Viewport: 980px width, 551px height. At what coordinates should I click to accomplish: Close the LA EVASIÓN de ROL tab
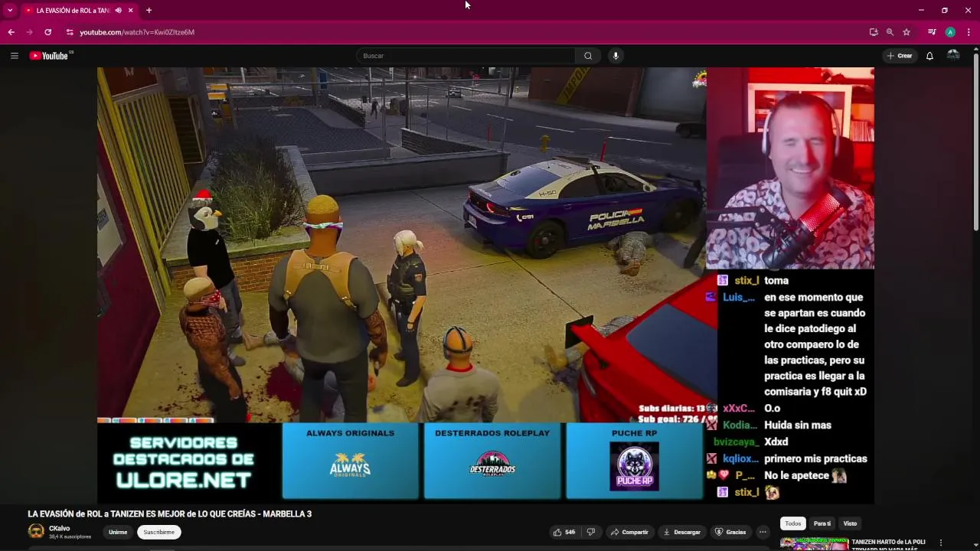pyautogui.click(x=130, y=10)
